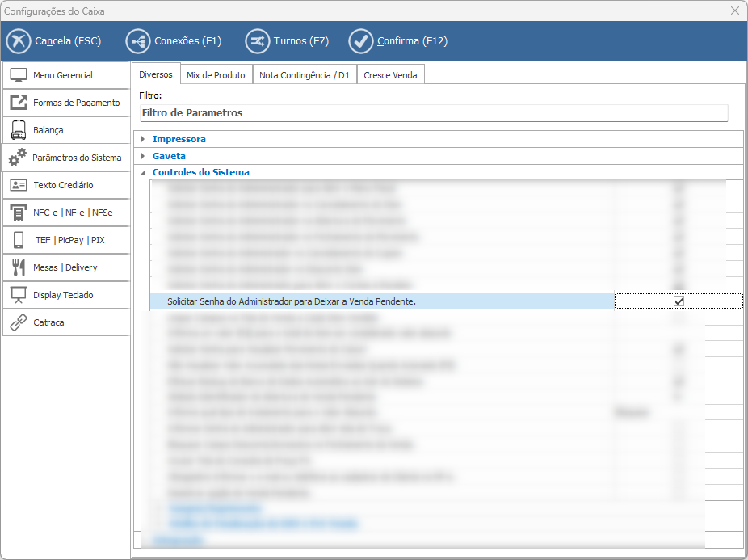Open TEF | PicPay | PIX phone icon

point(19,240)
